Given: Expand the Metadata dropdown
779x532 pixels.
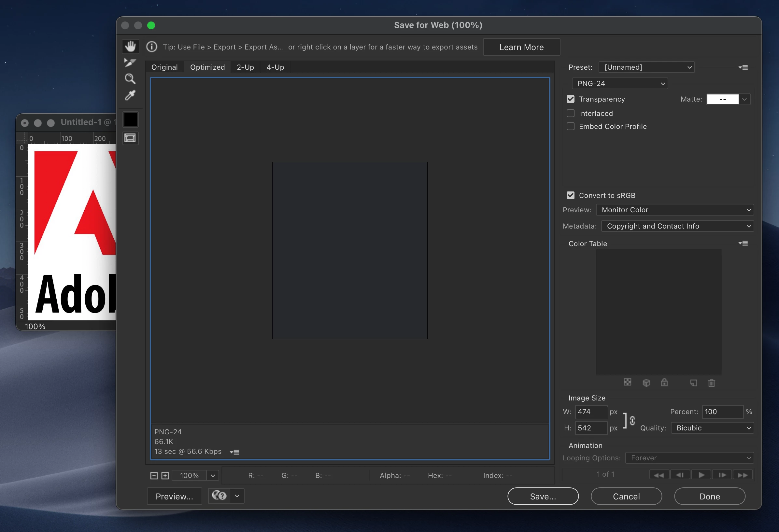Looking at the screenshot, I should [x=677, y=226].
